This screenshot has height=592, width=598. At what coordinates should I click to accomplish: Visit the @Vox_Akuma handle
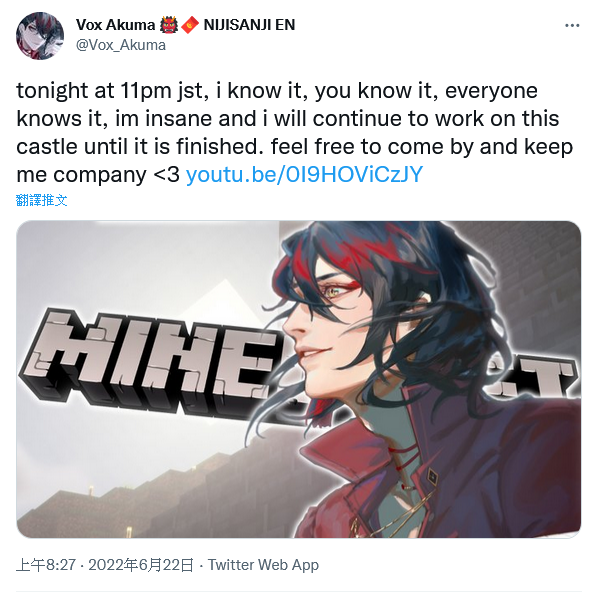121,45
